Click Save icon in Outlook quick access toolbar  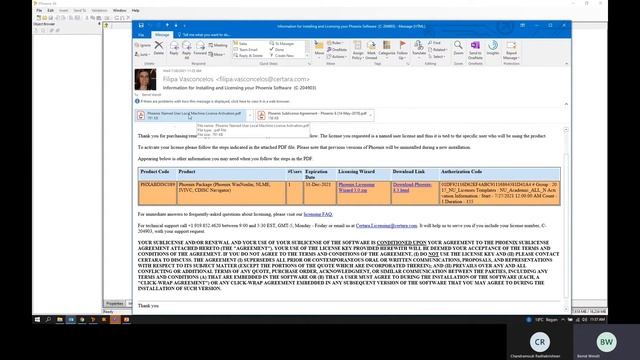[x=141, y=26]
